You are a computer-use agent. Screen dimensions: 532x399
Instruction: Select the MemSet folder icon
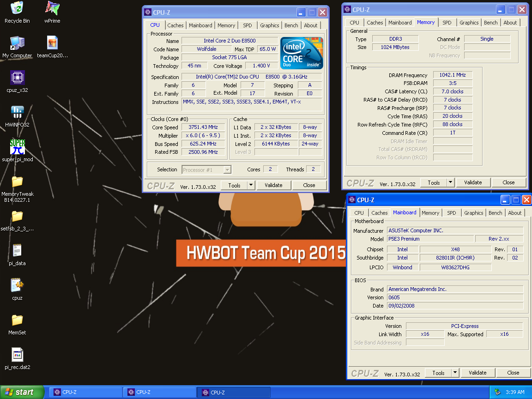(17, 324)
